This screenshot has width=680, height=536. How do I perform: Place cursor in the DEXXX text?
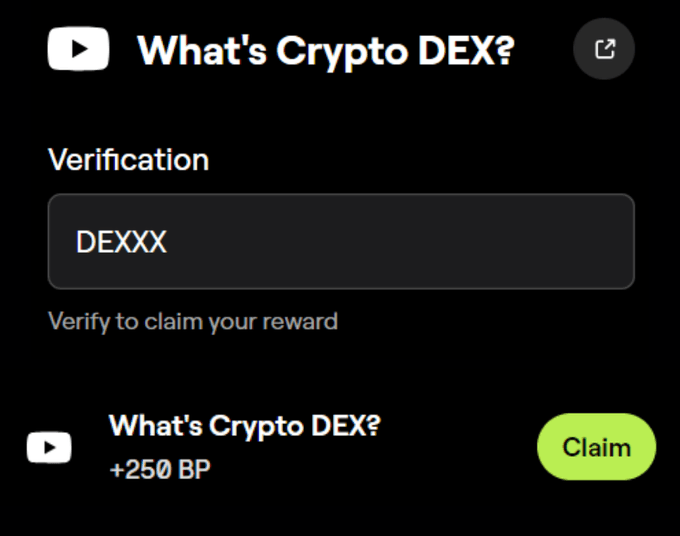tap(121, 242)
